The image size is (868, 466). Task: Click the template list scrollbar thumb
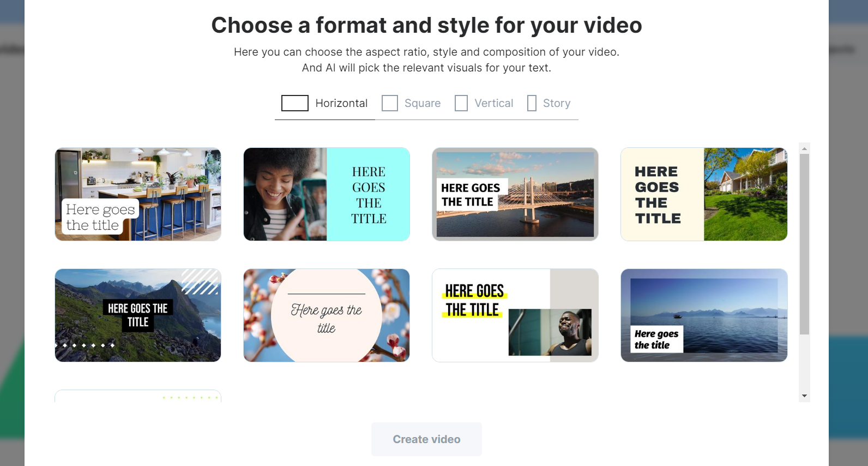coord(804,244)
